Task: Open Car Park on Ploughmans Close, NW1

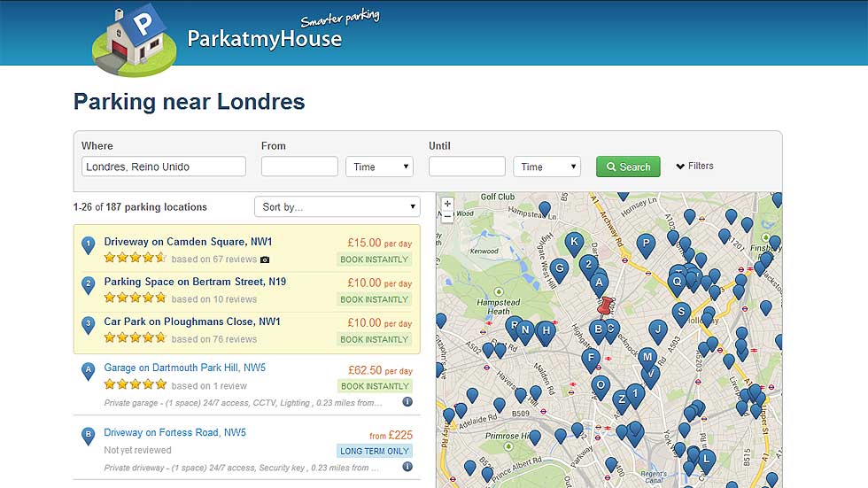Action: (192, 321)
